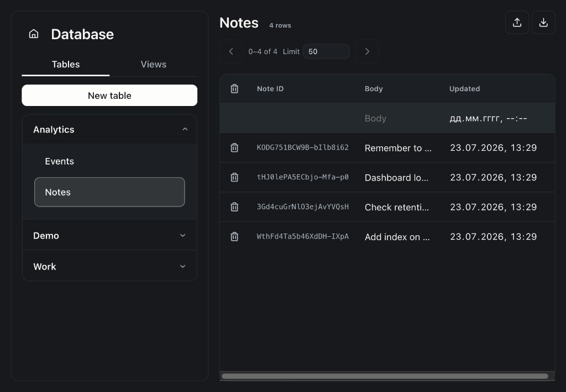
Task: Switch to the Views tab
Action: coord(154,64)
